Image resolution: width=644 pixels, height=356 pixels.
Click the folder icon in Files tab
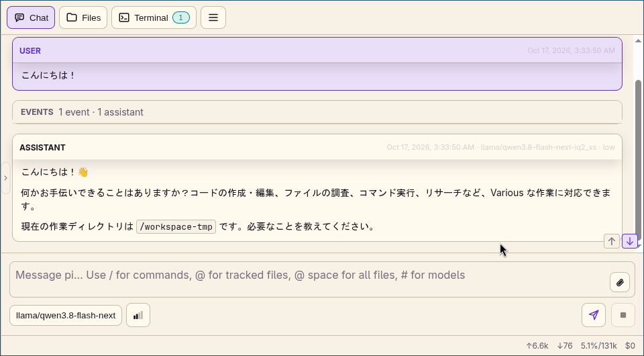[72, 17]
